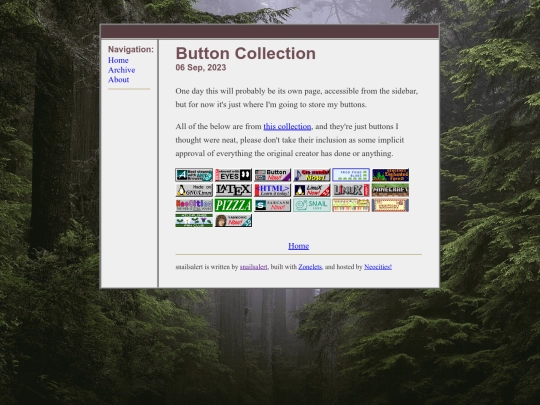Click the 'Made on GNU/Linux' badge
The image size is (540, 405).
tap(194, 190)
